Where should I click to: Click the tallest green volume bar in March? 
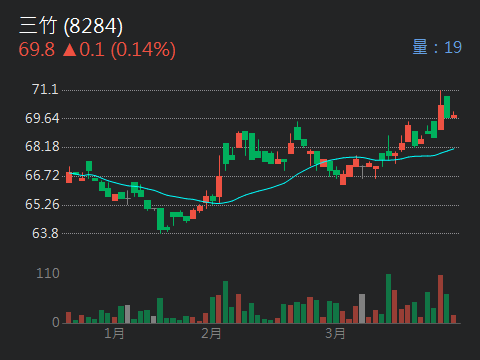(x=388, y=299)
